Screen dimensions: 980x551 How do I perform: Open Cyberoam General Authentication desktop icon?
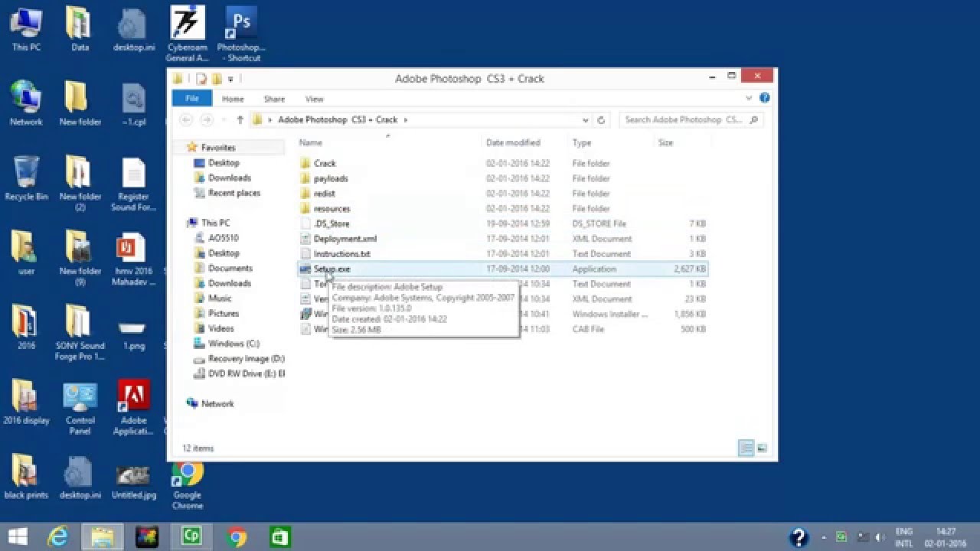coord(187,34)
